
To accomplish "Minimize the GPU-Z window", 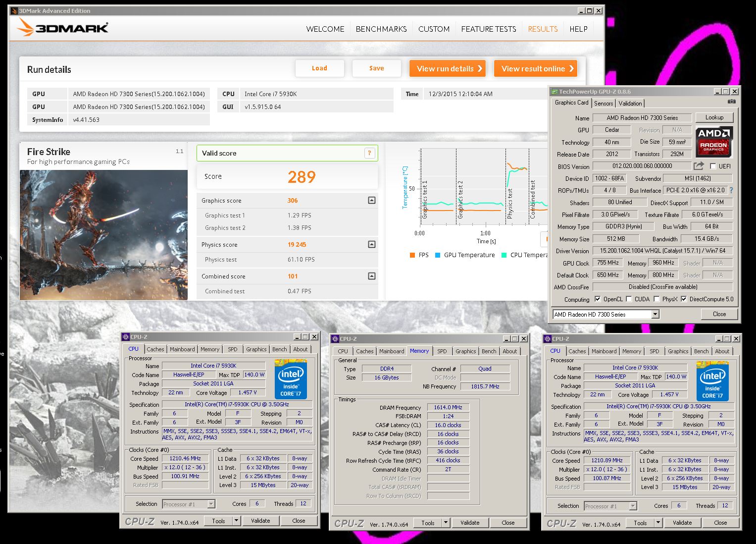I will 717,92.
